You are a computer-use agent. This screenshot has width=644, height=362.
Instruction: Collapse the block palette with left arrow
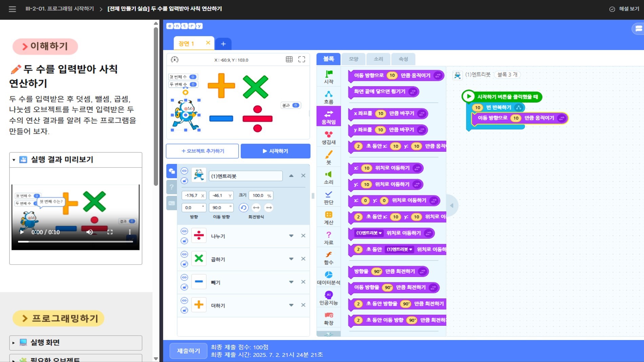point(451,206)
